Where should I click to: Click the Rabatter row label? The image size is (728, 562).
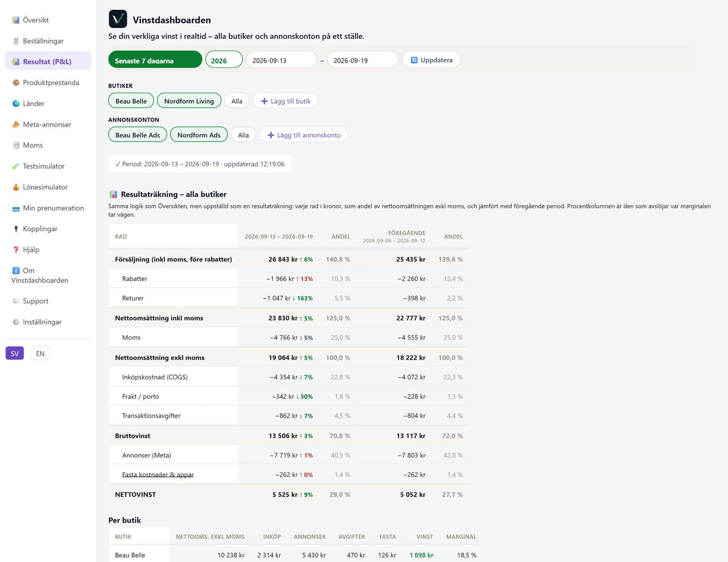click(135, 279)
